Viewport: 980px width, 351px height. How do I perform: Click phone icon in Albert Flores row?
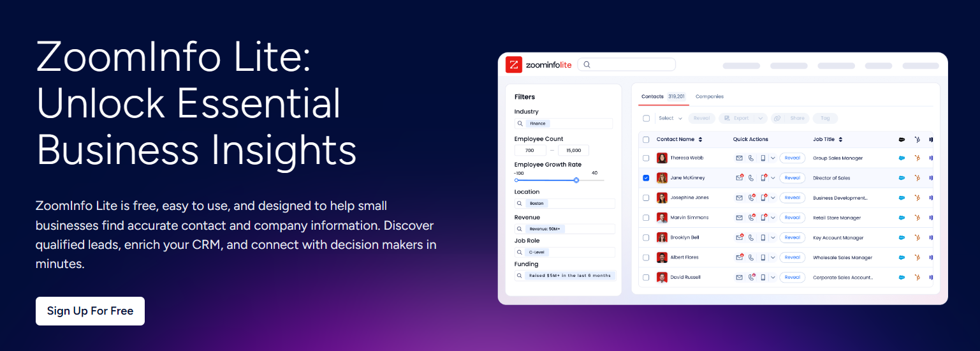click(x=751, y=257)
